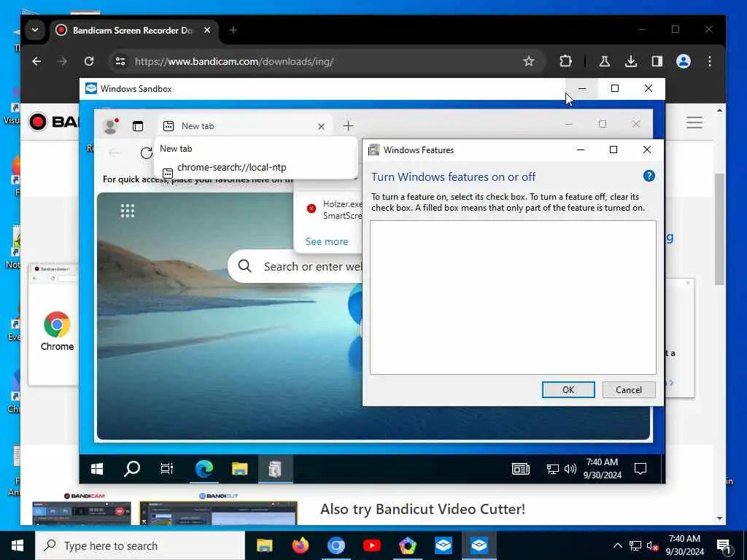The height and width of the screenshot is (560, 747).
Task: Reload the Bandicam page in Chrome
Action: [89, 61]
